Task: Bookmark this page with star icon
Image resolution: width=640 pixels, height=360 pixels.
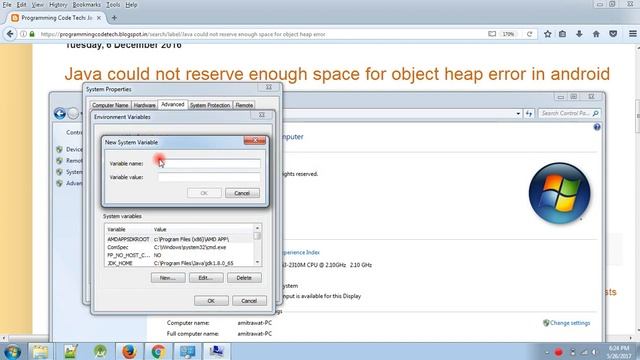Action: click(x=548, y=34)
